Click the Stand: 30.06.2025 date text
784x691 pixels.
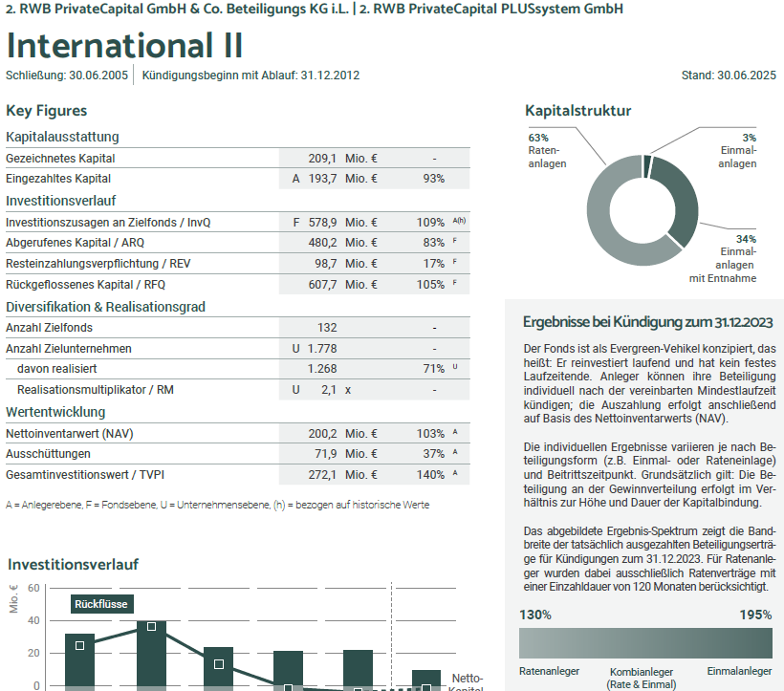pos(728,76)
